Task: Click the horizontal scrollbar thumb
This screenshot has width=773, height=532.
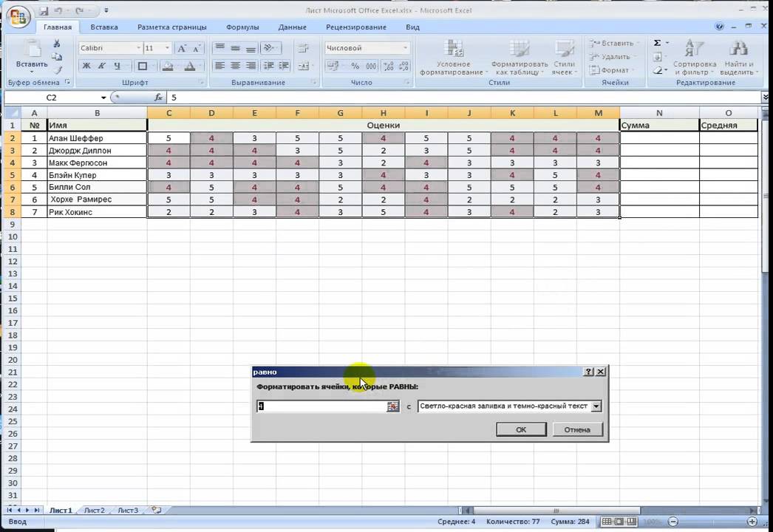Action: pos(556,511)
